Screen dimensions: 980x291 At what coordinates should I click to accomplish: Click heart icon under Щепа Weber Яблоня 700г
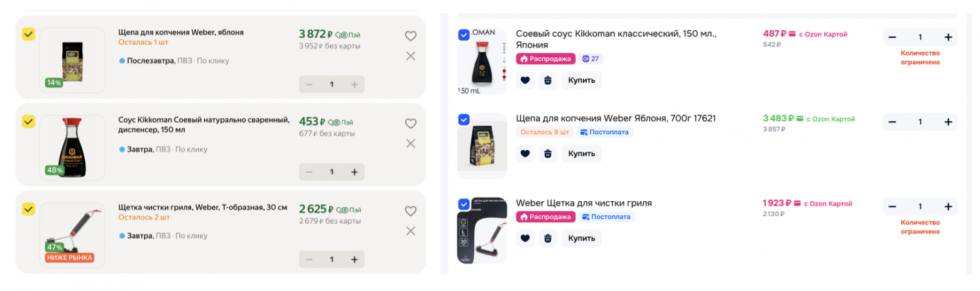(x=525, y=153)
